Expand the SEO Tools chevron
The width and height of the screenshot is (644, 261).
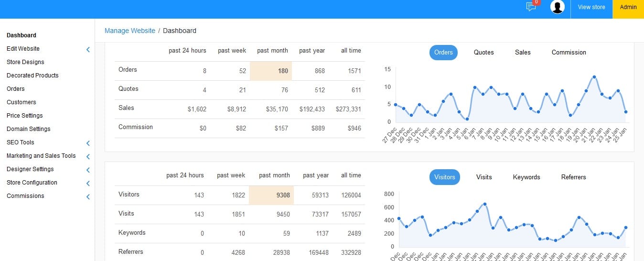(88, 143)
